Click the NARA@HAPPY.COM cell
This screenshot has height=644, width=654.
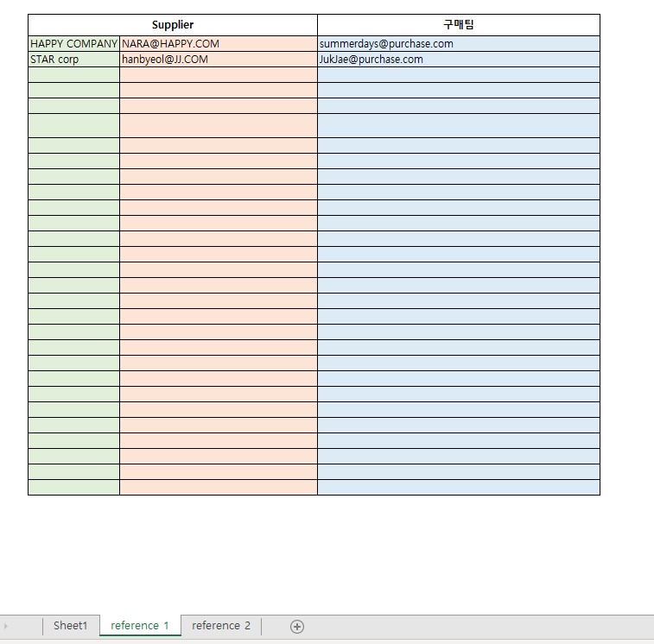[219, 44]
